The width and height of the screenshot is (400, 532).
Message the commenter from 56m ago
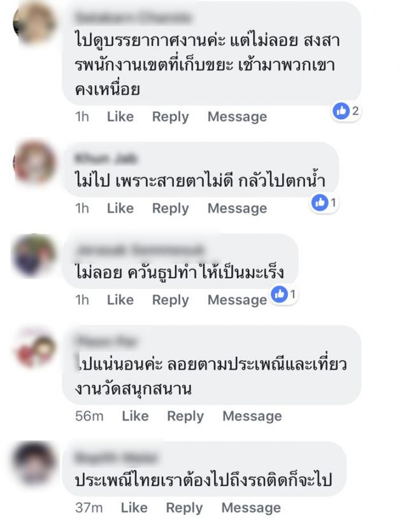coord(252,416)
